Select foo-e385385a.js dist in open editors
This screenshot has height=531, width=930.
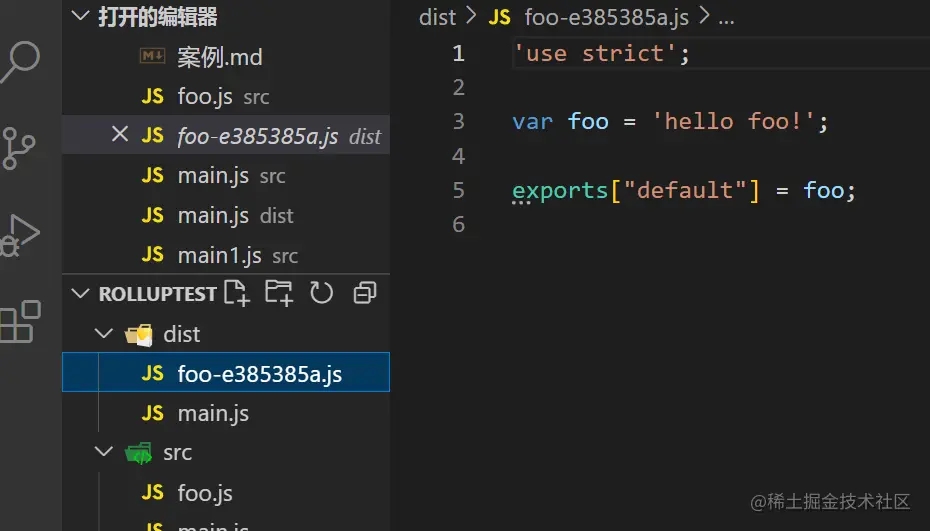[x=226, y=135]
